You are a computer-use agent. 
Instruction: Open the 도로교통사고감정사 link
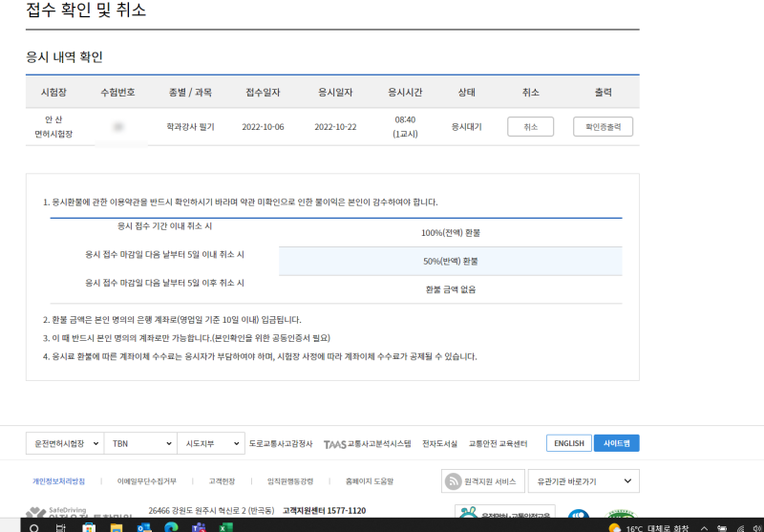[x=281, y=444]
